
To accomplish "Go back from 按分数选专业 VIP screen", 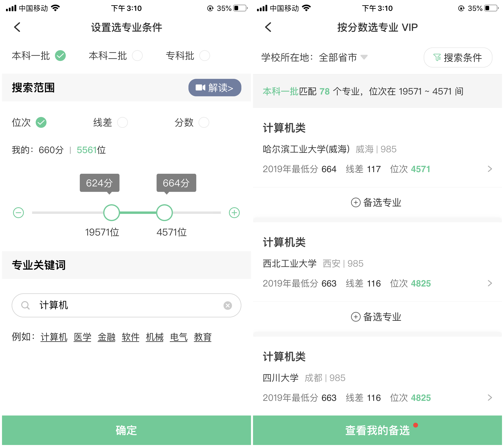I will click(268, 27).
